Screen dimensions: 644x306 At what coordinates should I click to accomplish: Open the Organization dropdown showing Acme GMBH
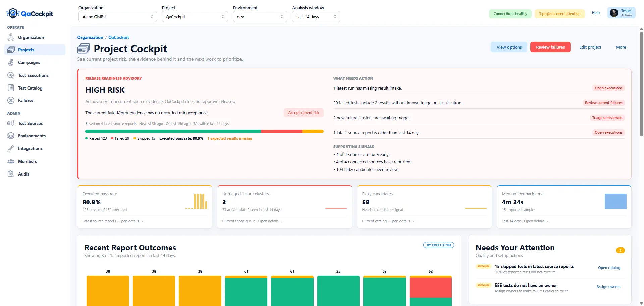117,17
